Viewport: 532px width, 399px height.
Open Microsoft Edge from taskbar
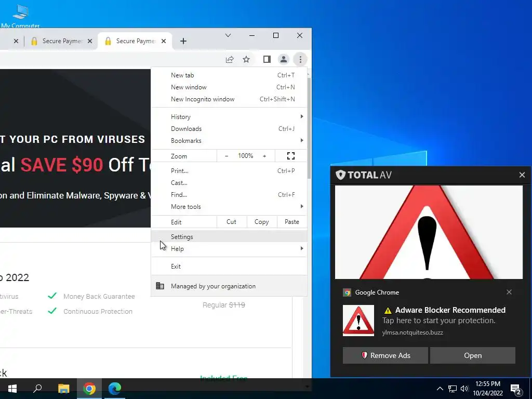115,389
